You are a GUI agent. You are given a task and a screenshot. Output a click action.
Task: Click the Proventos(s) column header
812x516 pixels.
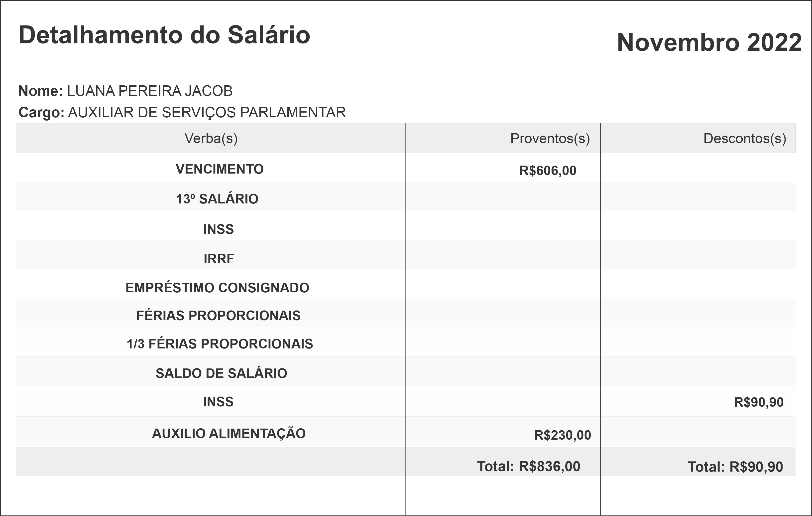point(550,138)
